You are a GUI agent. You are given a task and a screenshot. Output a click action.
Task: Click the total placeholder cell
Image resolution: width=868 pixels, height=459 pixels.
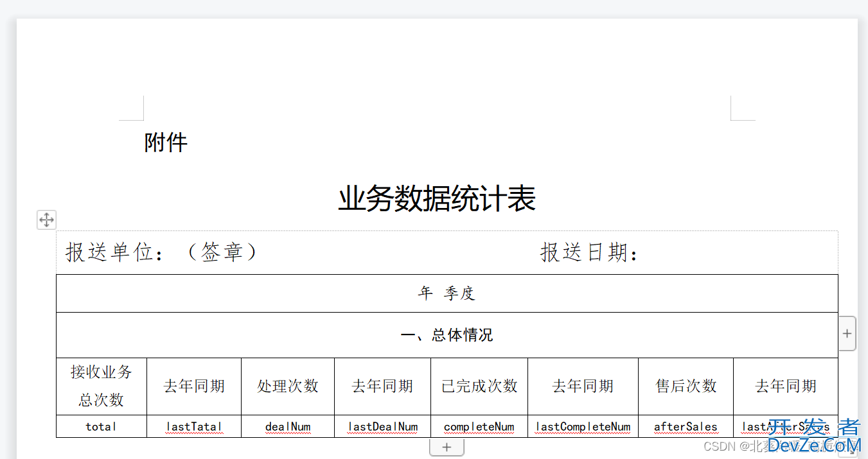coord(102,426)
